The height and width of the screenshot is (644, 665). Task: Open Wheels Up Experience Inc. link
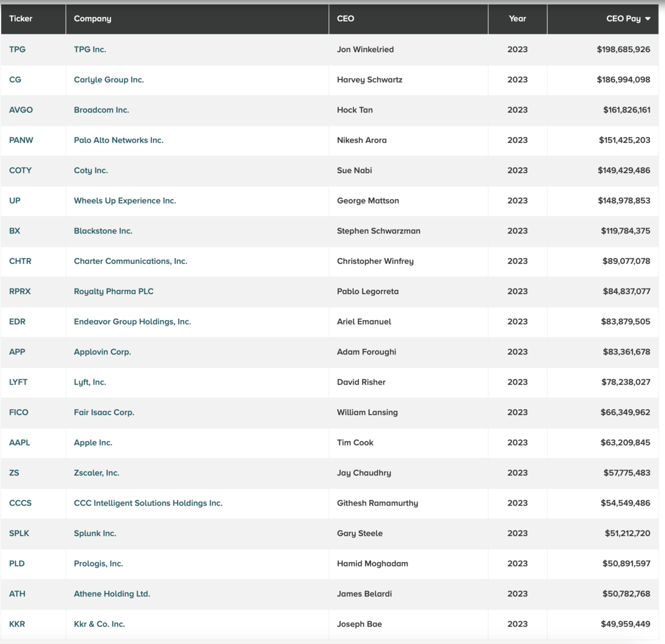click(125, 200)
